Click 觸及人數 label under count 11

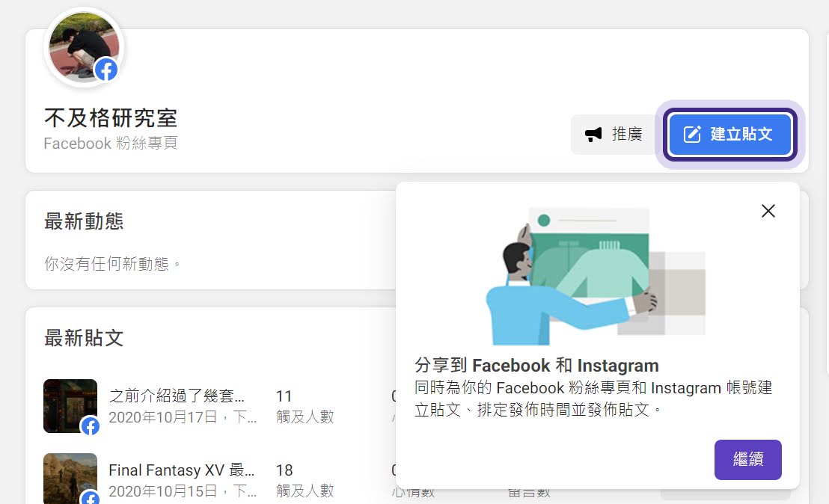point(305,417)
